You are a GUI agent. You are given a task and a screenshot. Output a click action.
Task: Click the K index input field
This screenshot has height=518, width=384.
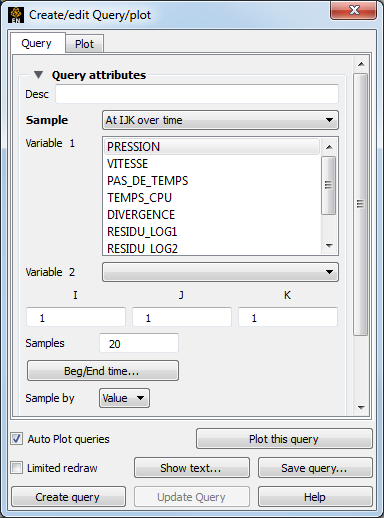[x=288, y=317]
